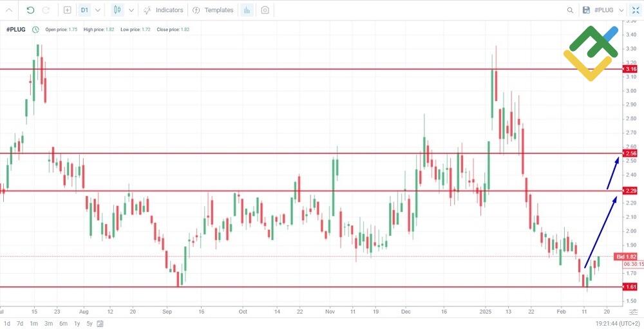644x329 pixels.
Task: Set chart range to 1y
Action: coord(77,324)
